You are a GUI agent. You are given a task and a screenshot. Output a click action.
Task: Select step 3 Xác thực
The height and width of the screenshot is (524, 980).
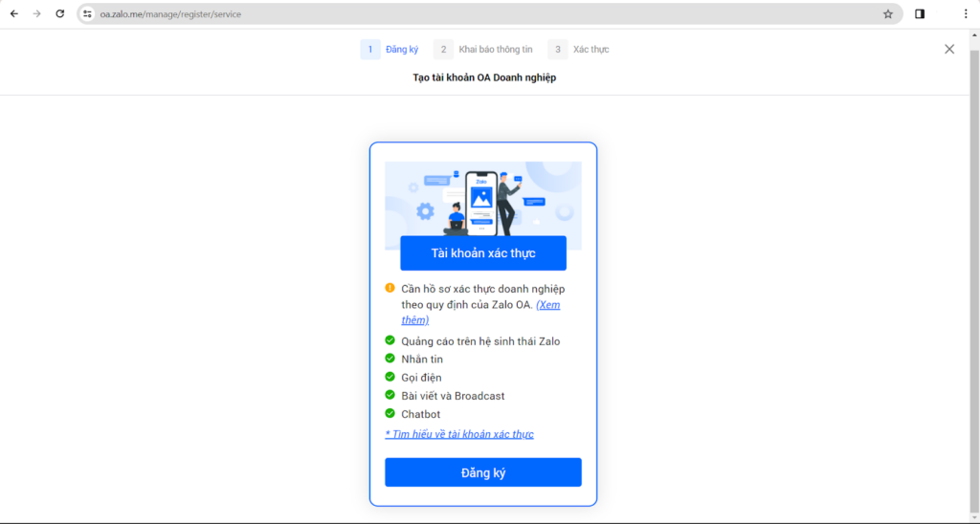[578, 50]
